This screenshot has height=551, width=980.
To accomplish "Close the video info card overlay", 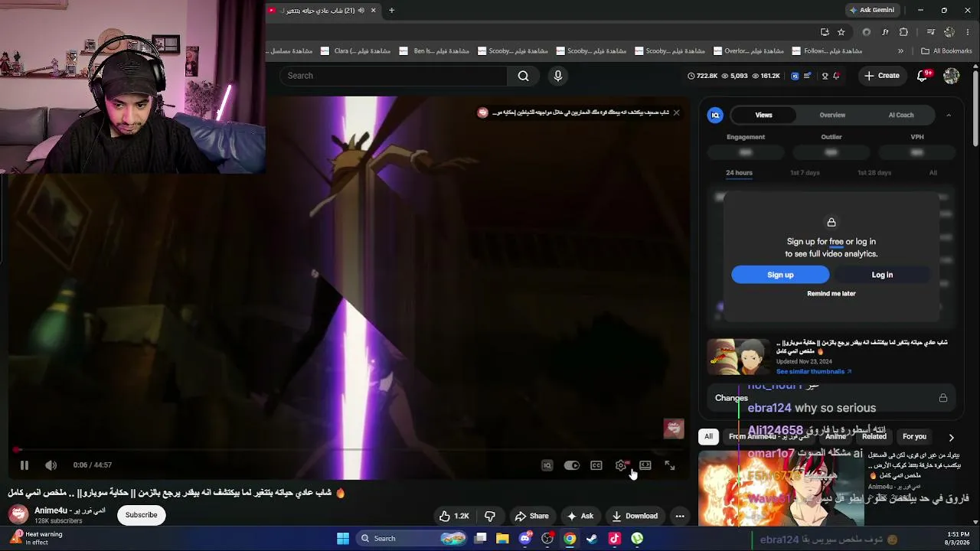I will coord(676,112).
